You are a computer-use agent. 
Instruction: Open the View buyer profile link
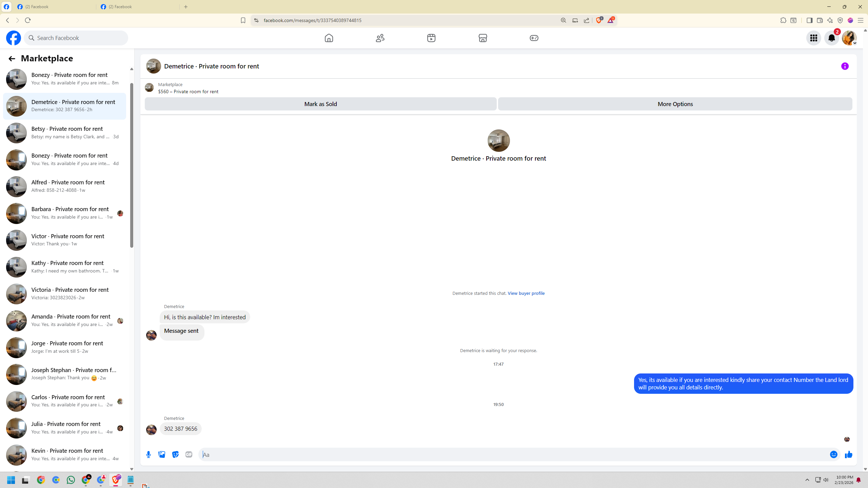click(x=526, y=293)
